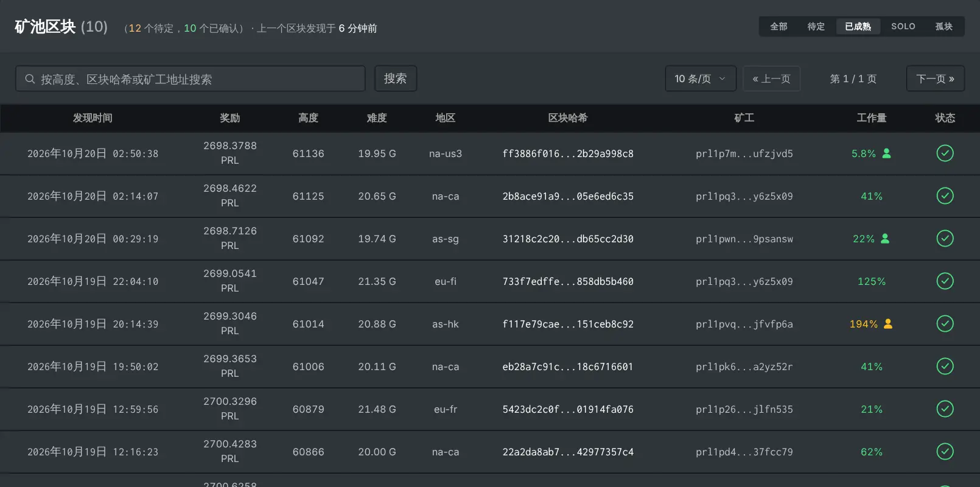This screenshot has height=487, width=980.
Task: Click solo miner icon next to 194%
Action: pyautogui.click(x=888, y=324)
